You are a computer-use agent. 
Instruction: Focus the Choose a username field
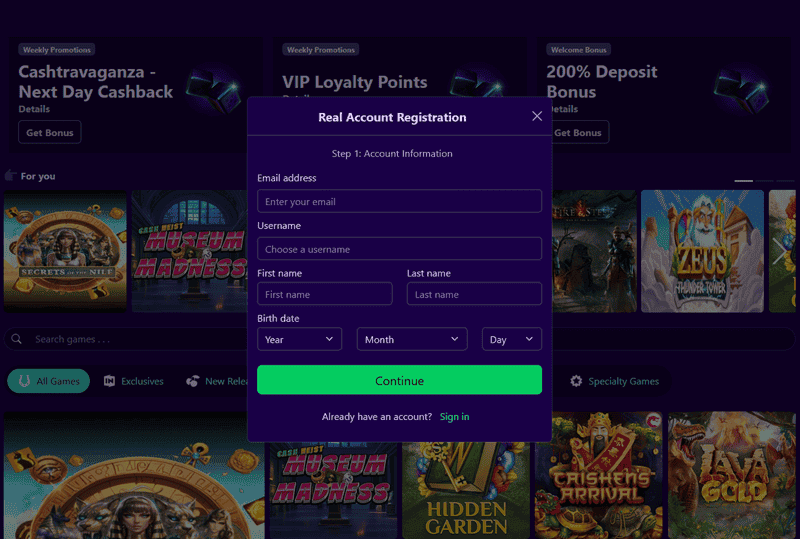click(x=399, y=249)
